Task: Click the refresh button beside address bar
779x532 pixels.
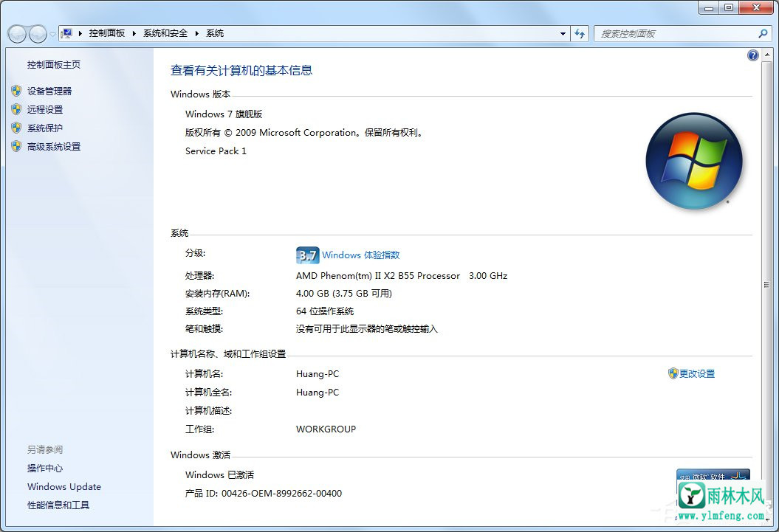Action: tap(580, 34)
